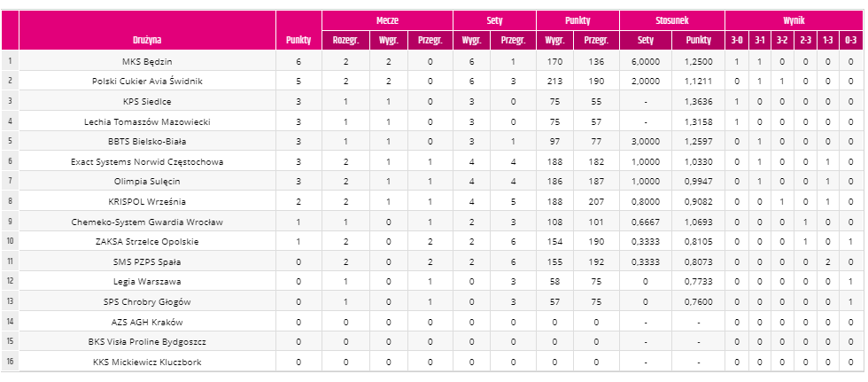Image resolution: width=868 pixels, height=382 pixels.
Task: Open Lechia Tomaszów Mazowiecki team entry
Action: point(147,121)
